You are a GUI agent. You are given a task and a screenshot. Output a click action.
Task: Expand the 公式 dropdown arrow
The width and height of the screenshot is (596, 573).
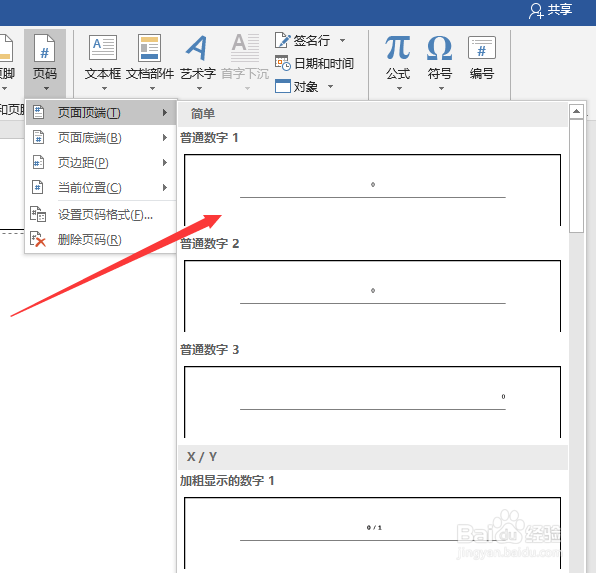pyautogui.click(x=399, y=89)
